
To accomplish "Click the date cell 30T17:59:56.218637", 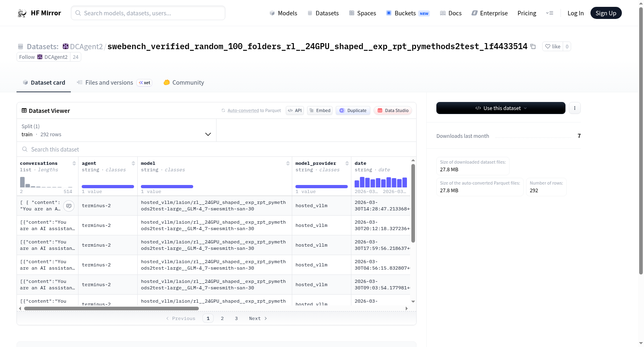I will [381, 245].
